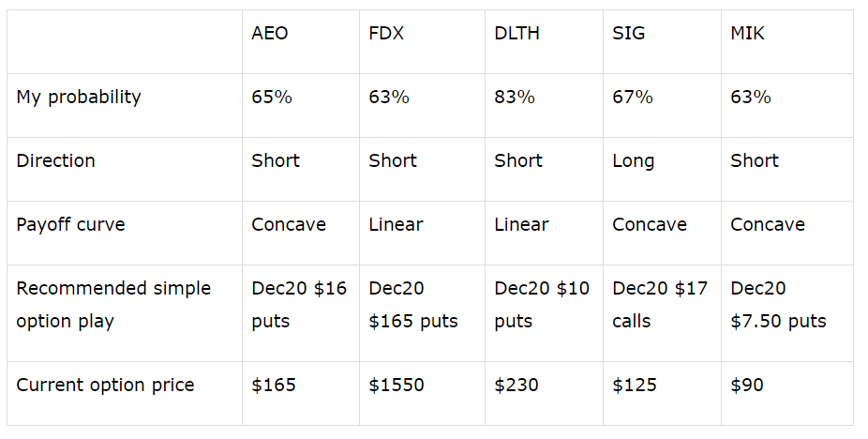
Task: Click the Dec20 $17 calls cell
Action: 660,305
